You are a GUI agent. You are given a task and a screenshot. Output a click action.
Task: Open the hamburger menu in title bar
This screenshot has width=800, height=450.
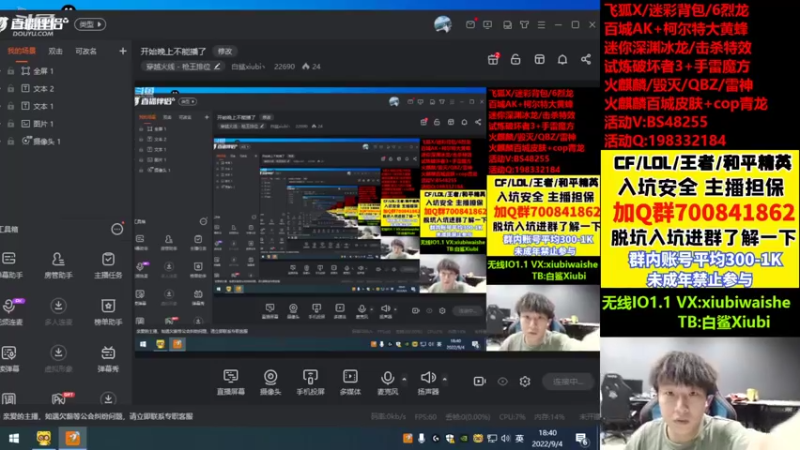coord(541,24)
